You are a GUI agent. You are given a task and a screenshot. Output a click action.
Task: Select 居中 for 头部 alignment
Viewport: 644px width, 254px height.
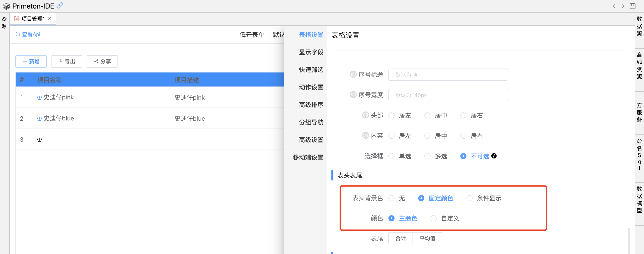427,115
